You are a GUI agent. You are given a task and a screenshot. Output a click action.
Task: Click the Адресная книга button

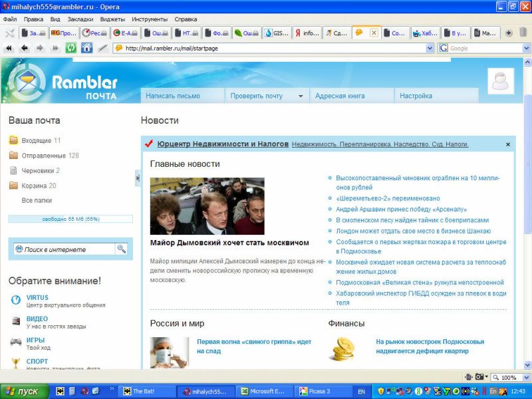point(352,96)
